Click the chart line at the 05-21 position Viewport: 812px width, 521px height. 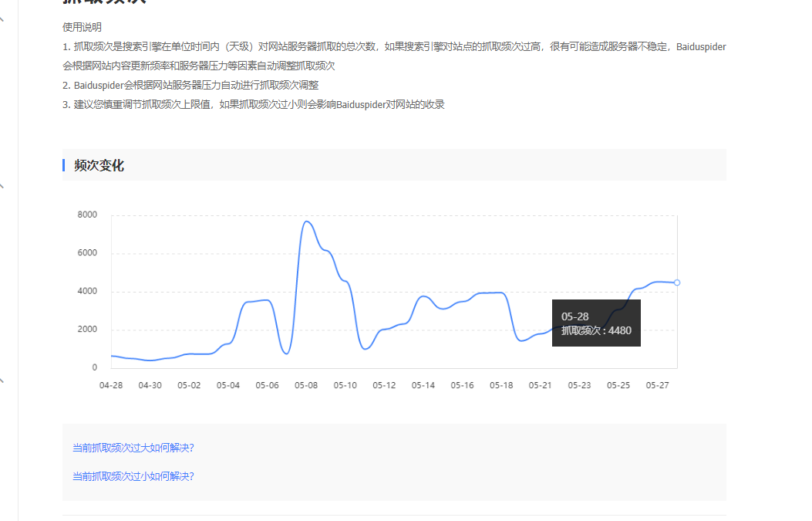pos(541,333)
